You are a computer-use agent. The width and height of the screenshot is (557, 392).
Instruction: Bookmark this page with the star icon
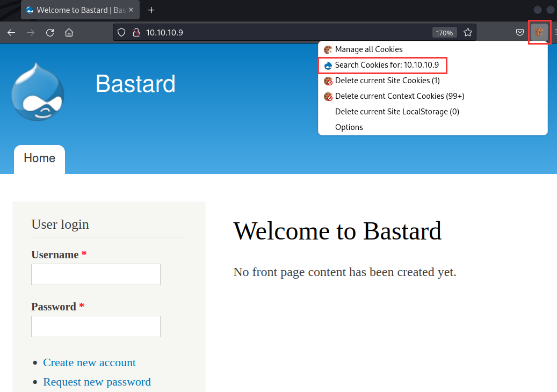468,32
